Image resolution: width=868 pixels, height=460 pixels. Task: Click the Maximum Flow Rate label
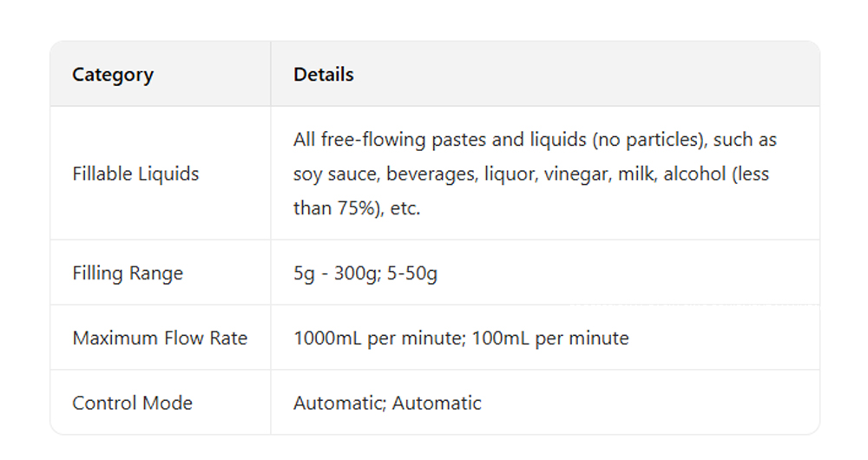click(160, 338)
